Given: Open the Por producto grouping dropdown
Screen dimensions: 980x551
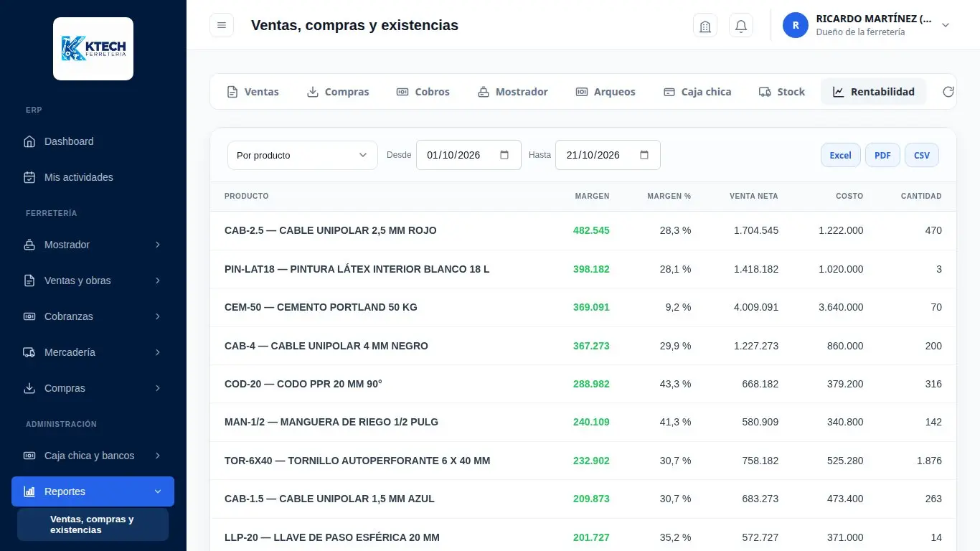Looking at the screenshot, I should tap(303, 155).
